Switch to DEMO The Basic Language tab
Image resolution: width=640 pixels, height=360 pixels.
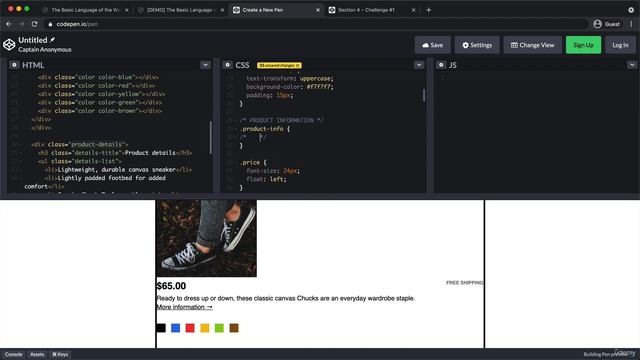(181, 10)
